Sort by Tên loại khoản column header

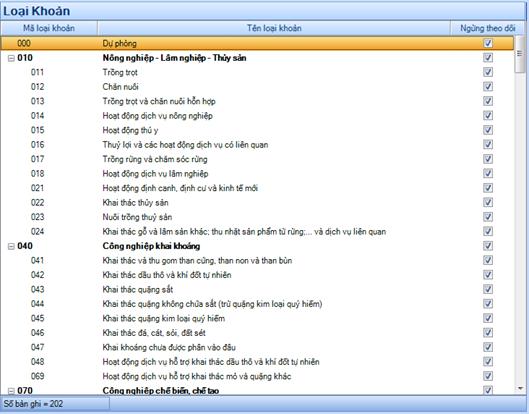tap(274, 28)
